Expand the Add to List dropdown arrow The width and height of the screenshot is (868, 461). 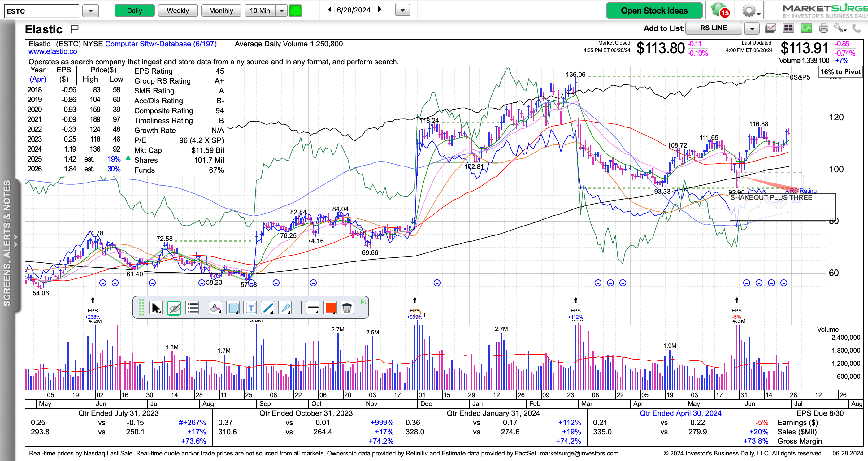point(752,29)
